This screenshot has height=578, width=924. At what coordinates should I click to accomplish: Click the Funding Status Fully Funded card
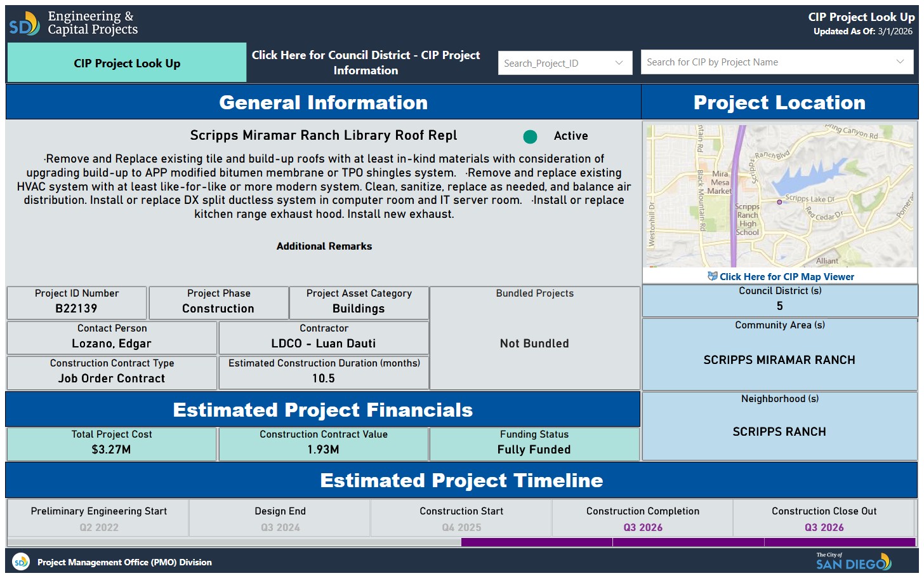[534, 443]
